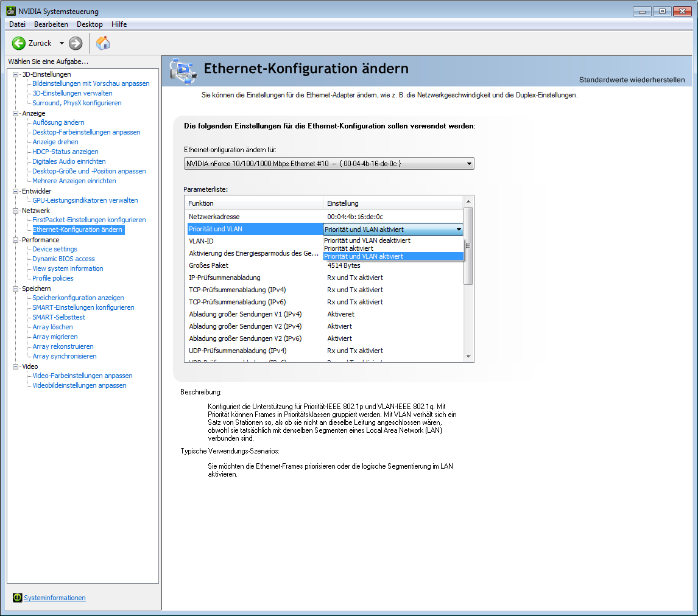The height and width of the screenshot is (616, 698).
Task: Open the Hilfe menu
Action: 119,24
